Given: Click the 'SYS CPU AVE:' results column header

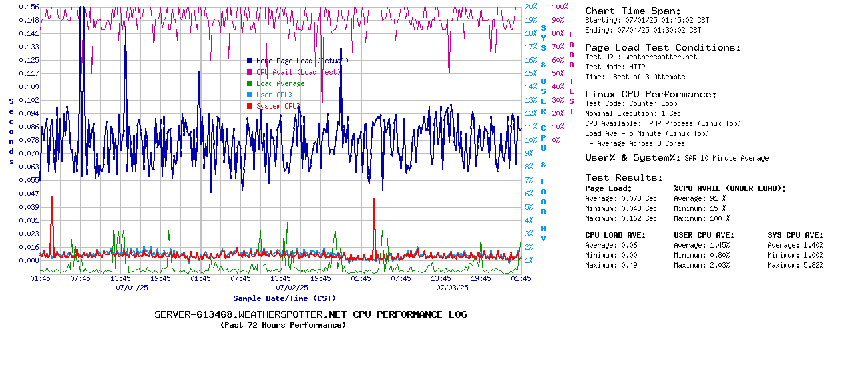Looking at the screenshot, I should point(795,235).
